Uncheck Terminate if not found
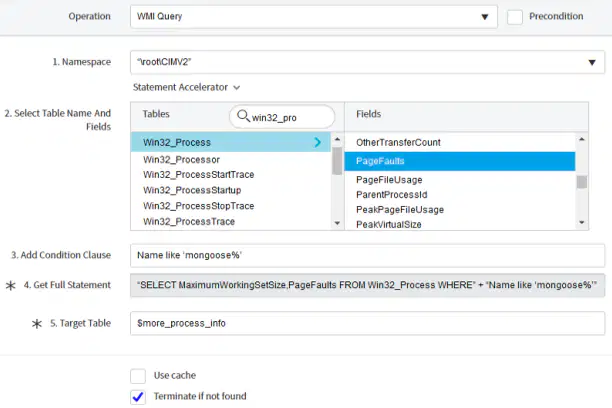 click(138, 397)
